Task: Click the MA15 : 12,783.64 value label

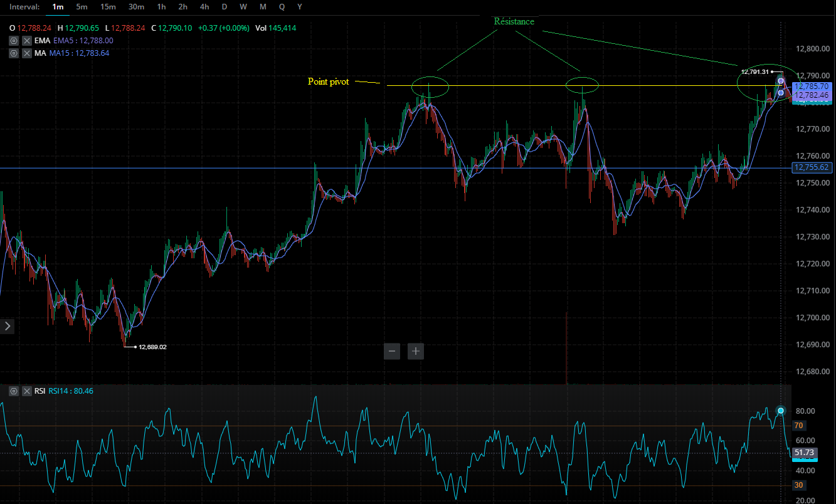Action: [x=78, y=53]
